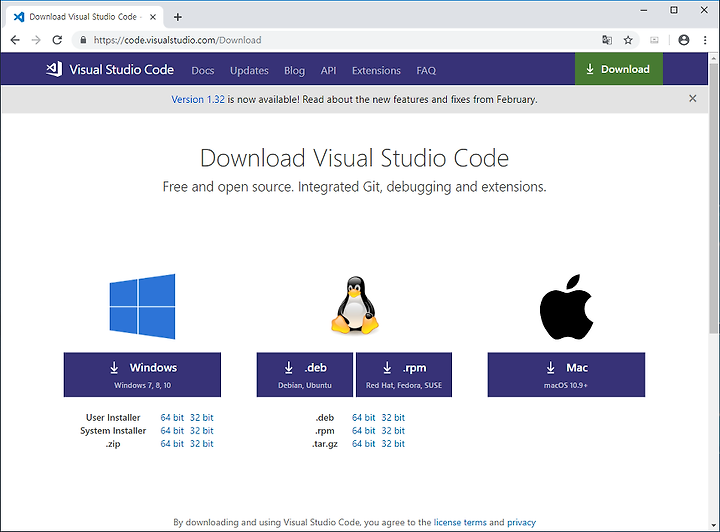Open the API navigation item
This screenshot has width=720, height=532.
pyautogui.click(x=328, y=70)
